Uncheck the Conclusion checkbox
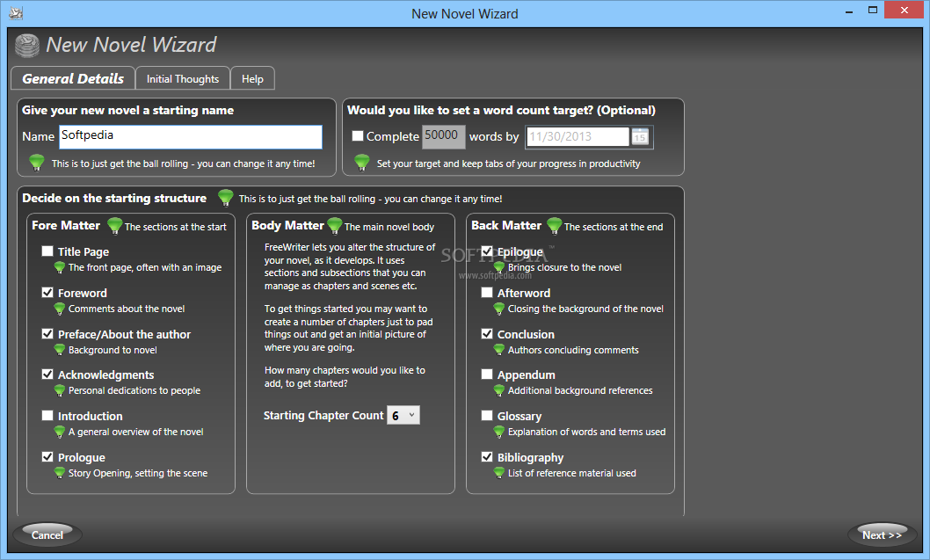The height and width of the screenshot is (560, 930). tap(487, 334)
